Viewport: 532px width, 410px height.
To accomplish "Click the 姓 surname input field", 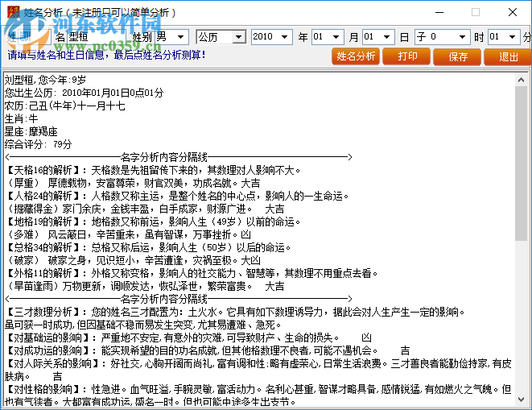I will coord(34,37).
